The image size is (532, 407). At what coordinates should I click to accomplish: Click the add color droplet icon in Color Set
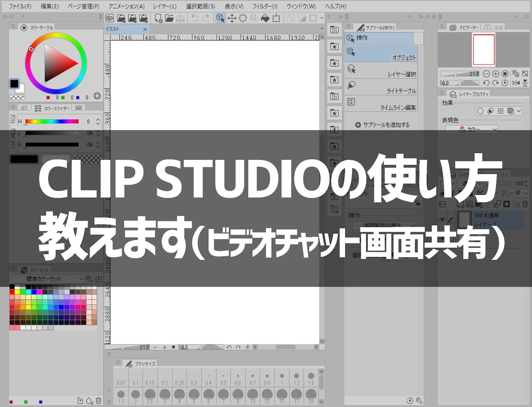click(89, 401)
